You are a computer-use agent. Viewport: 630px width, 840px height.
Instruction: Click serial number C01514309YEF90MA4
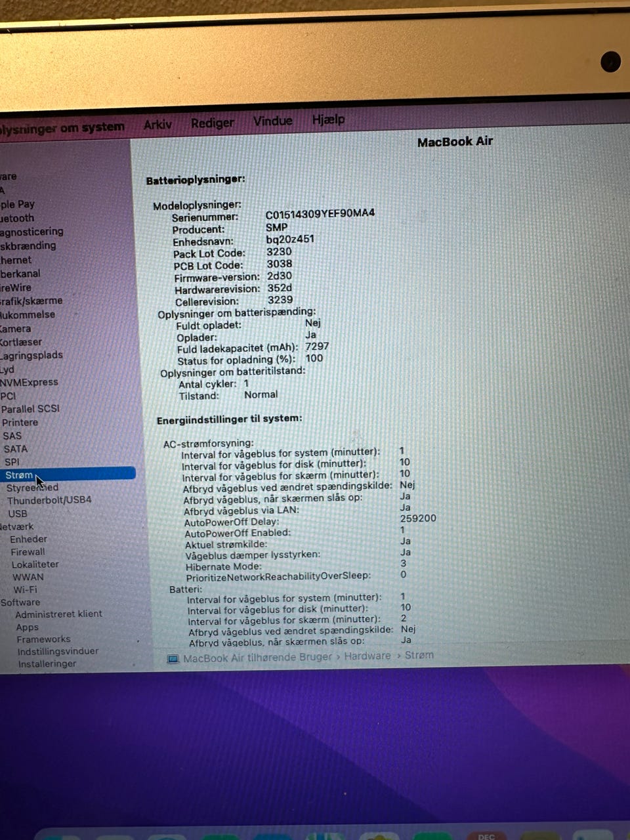(320, 213)
